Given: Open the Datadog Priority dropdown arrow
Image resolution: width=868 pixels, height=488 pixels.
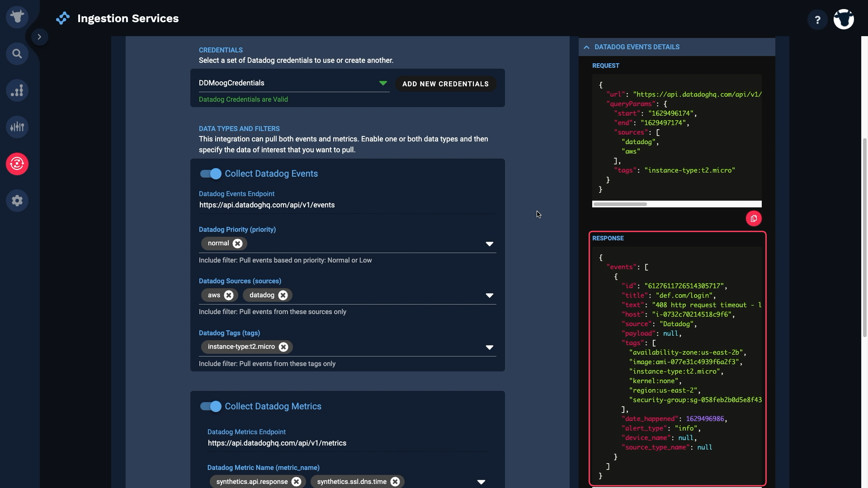Looking at the screenshot, I should [x=489, y=244].
